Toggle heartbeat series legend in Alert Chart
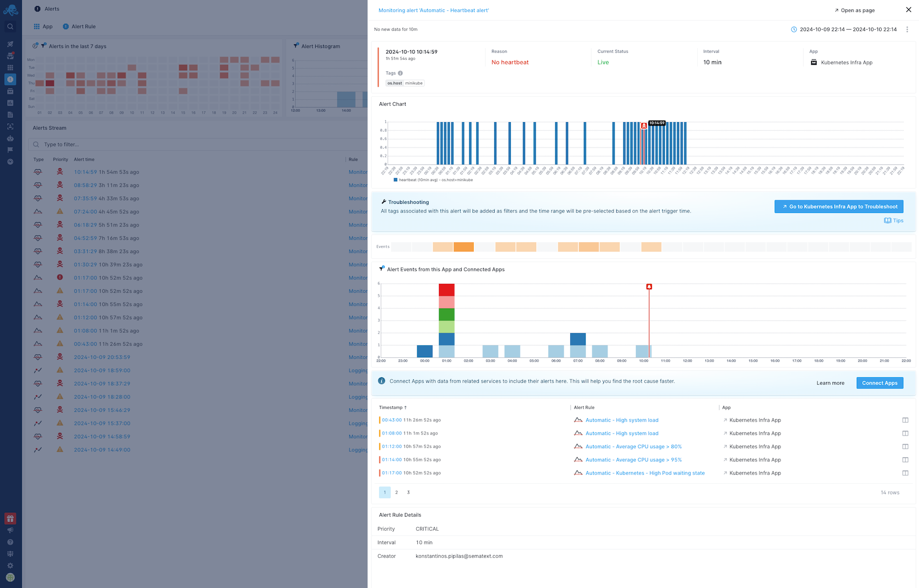The height and width of the screenshot is (588, 919). (x=433, y=180)
